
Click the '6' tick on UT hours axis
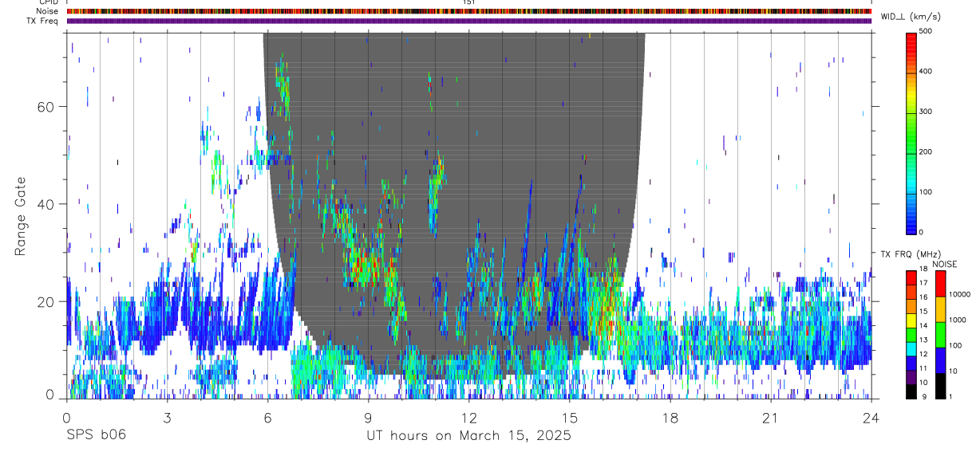267,417
